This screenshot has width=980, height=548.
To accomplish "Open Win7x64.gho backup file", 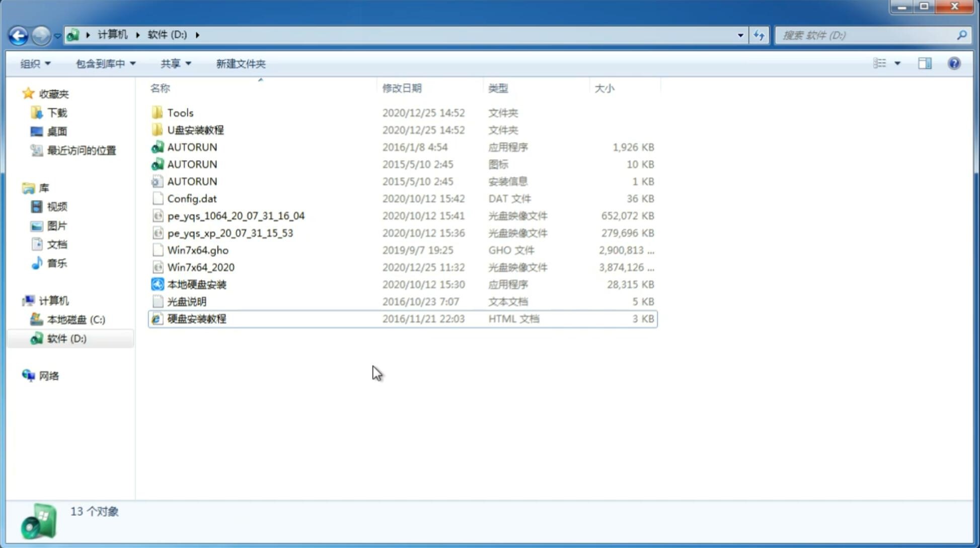I will [198, 250].
